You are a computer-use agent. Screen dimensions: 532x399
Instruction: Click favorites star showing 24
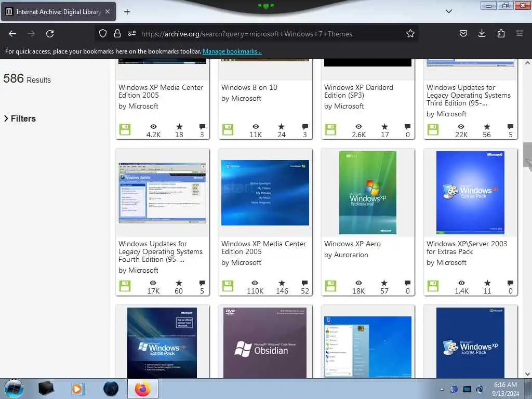click(x=281, y=127)
